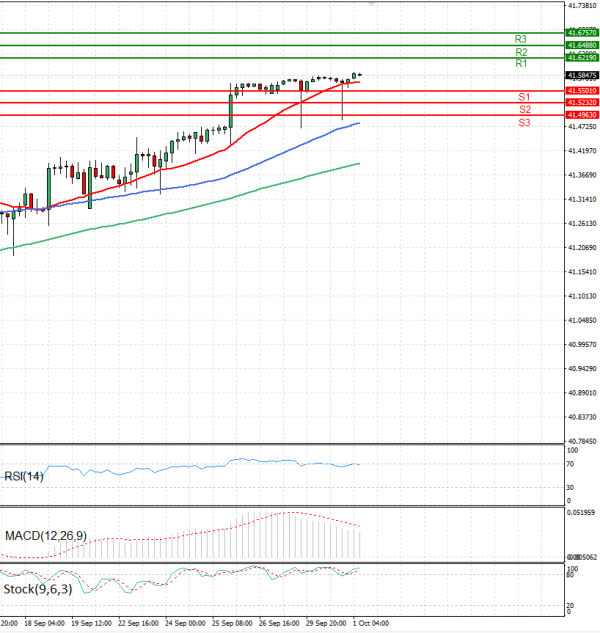
Task: Select the 41.62190 price tag
Action: pos(582,58)
